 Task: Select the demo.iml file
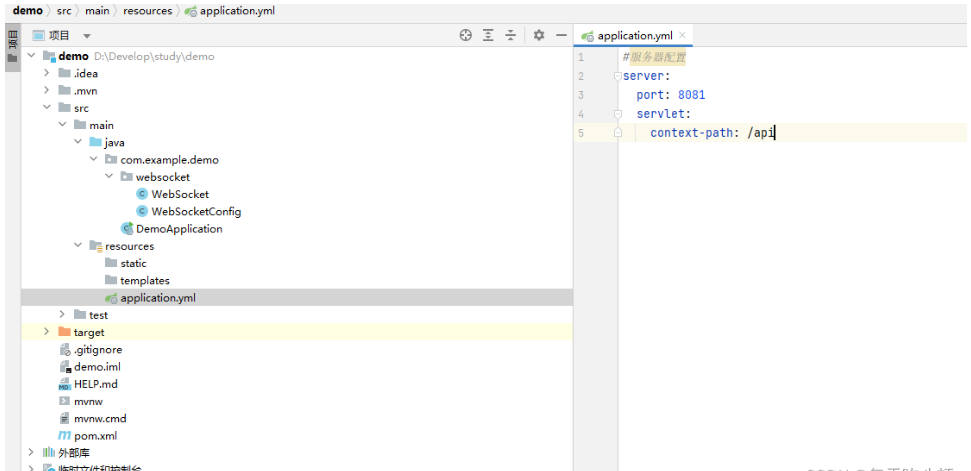pyautogui.click(x=97, y=367)
